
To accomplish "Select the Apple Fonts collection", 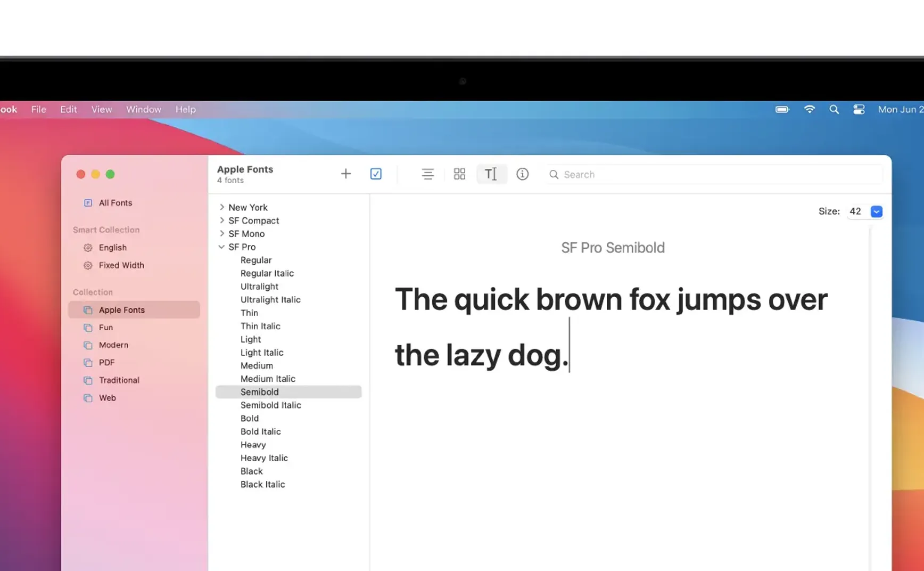I will (x=134, y=309).
